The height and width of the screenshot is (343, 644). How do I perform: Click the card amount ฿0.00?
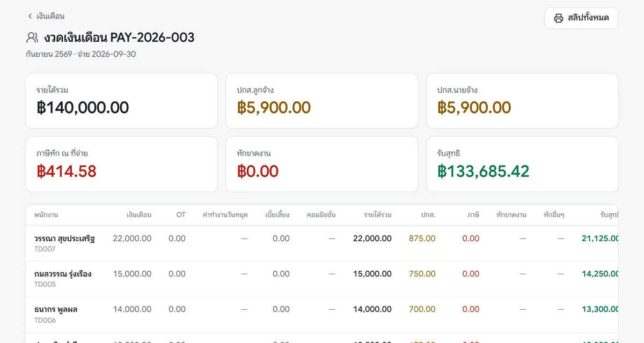tap(258, 171)
